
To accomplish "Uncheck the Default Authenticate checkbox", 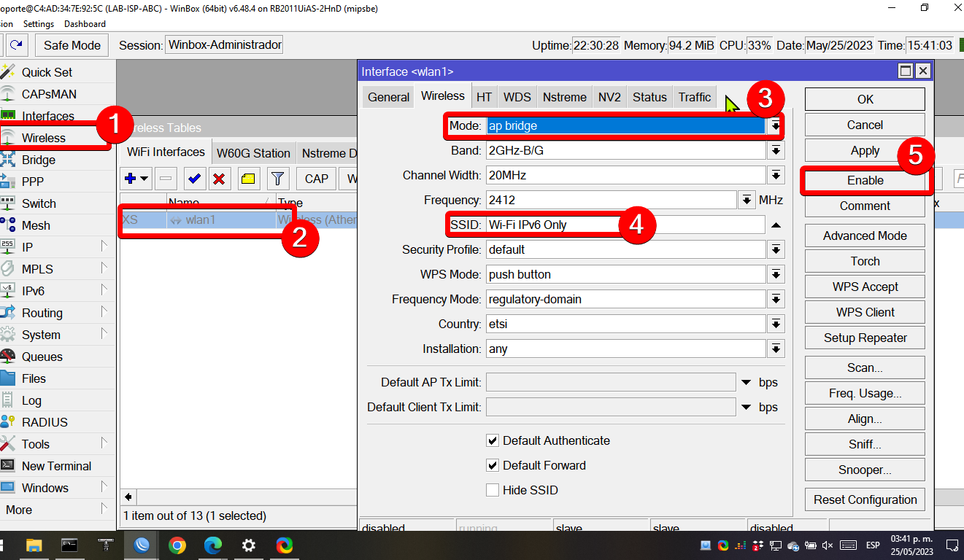I will pos(493,440).
